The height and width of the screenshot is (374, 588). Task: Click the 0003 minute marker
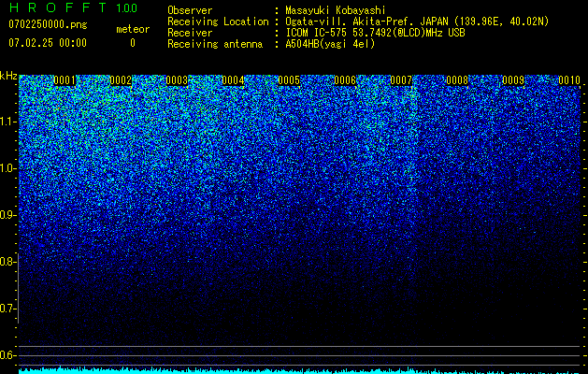click(177, 80)
